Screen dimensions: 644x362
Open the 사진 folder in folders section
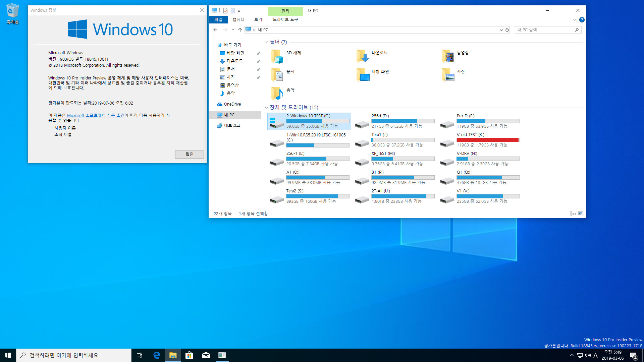click(x=448, y=75)
